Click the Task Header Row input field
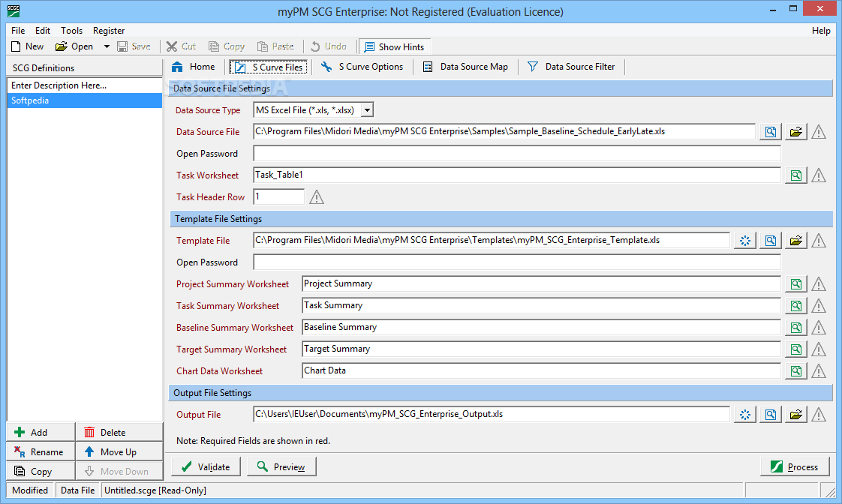Viewport: 842px width, 504px height. pos(278,197)
